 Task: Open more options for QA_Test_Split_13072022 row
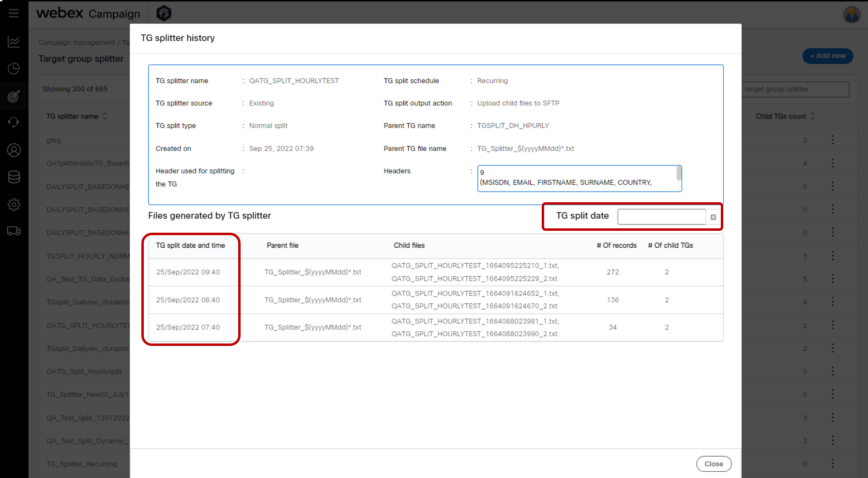pyautogui.click(x=833, y=418)
